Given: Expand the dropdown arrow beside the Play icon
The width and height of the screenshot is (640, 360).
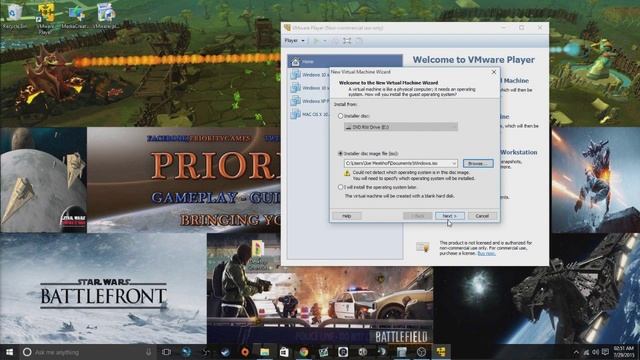Looking at the screenshot, I should click(x=325, y=41).
